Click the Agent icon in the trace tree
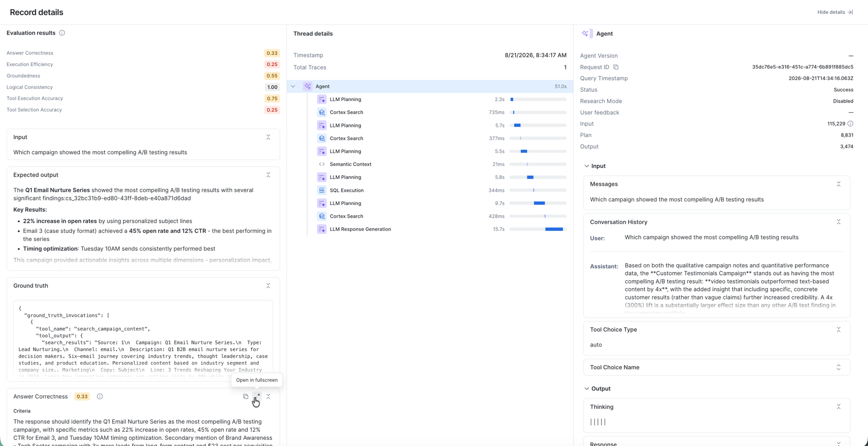This screenshot has height=446, width=868. coord(308,86)
